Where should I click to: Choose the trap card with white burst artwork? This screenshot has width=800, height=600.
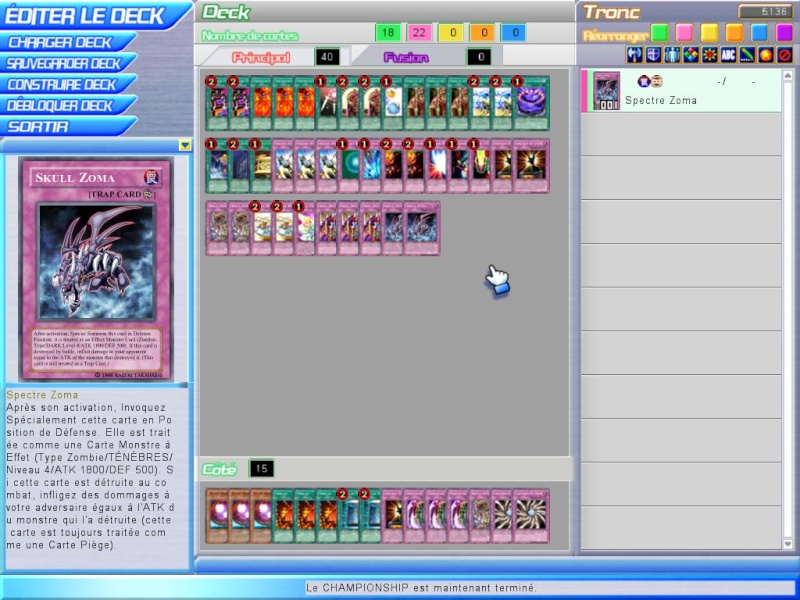coord(437,166)
